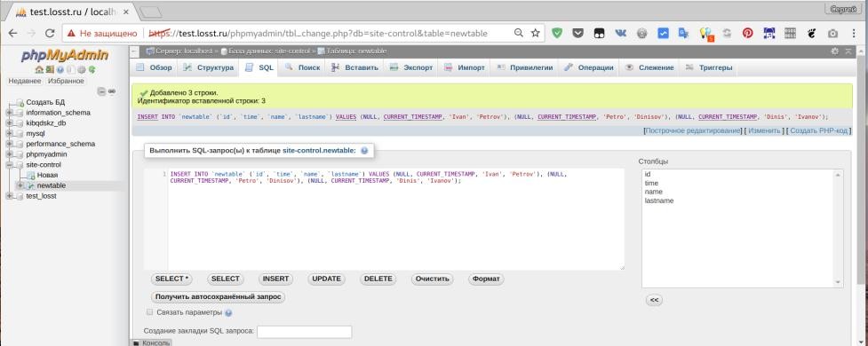Click the camera screenshot extension icon

832,34
